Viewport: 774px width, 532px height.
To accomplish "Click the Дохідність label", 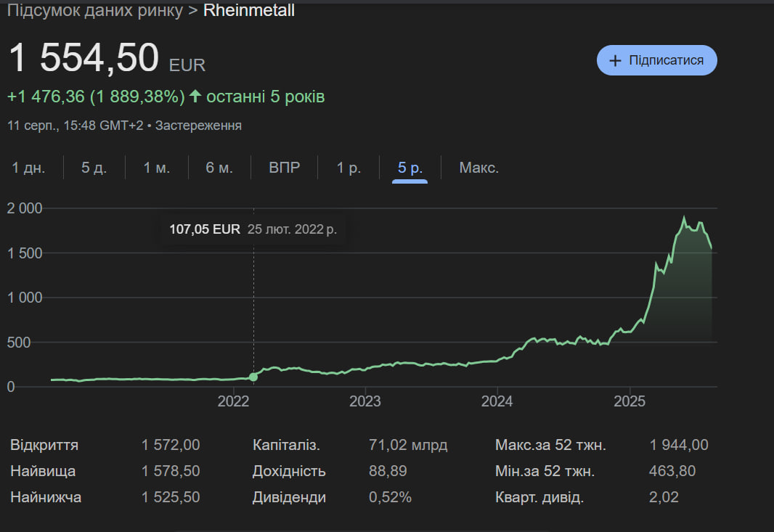I will (289, 471).
